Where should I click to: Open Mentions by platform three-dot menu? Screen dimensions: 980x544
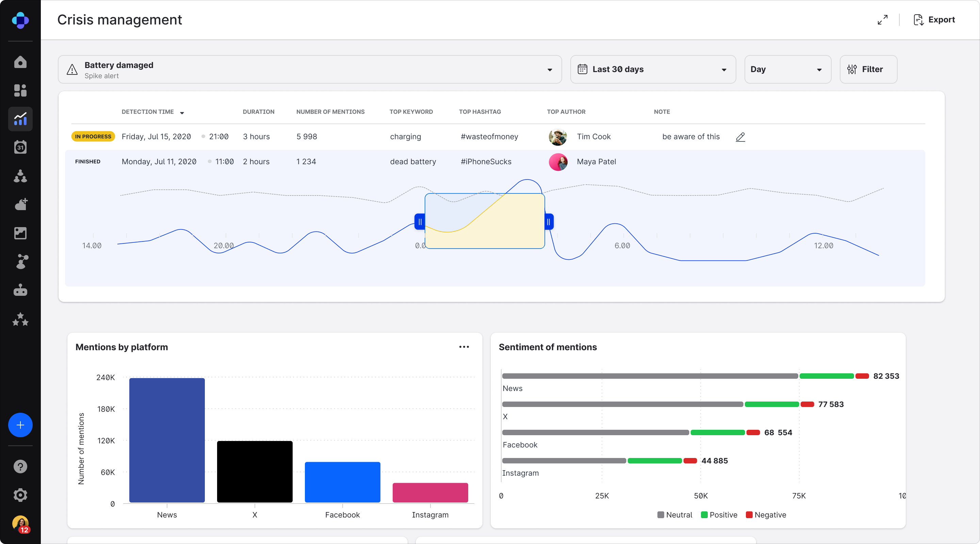(464, 347)
